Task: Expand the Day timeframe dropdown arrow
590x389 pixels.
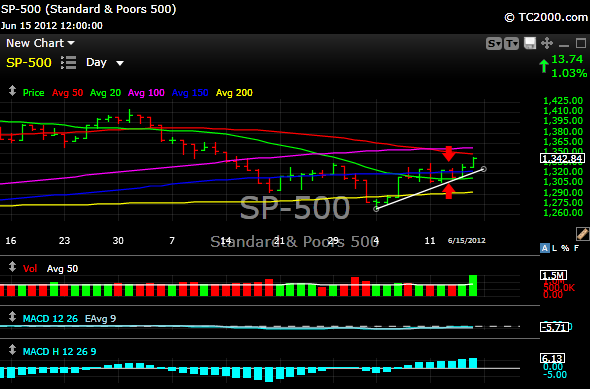Action: click(120, 63)
